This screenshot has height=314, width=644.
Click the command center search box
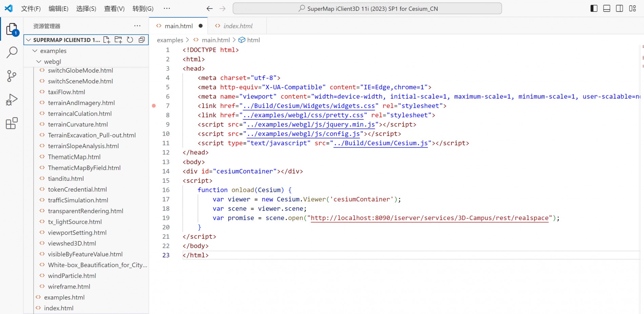(367, 8)
